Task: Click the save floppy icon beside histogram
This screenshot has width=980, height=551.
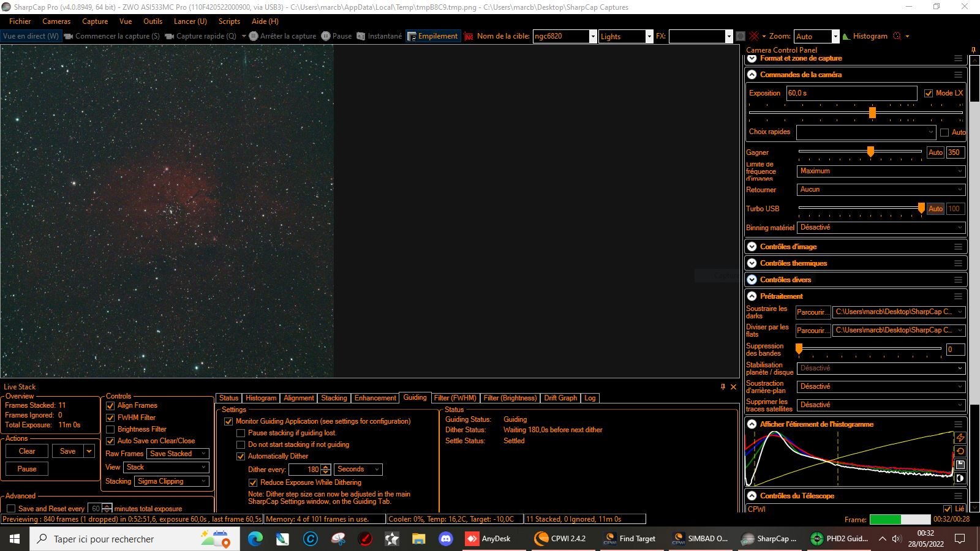Action: [x=960, y=465]
